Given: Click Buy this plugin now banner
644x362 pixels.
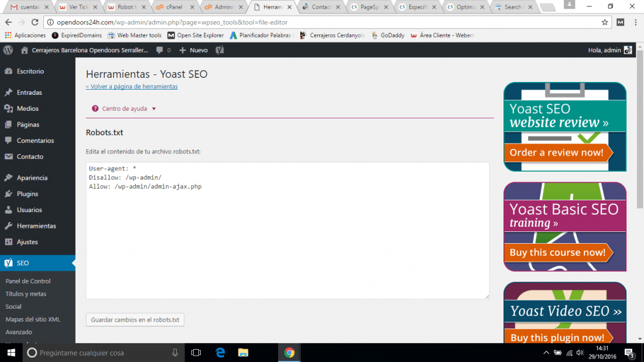Looking at the screenshot, I should click(x=558, y=337).
